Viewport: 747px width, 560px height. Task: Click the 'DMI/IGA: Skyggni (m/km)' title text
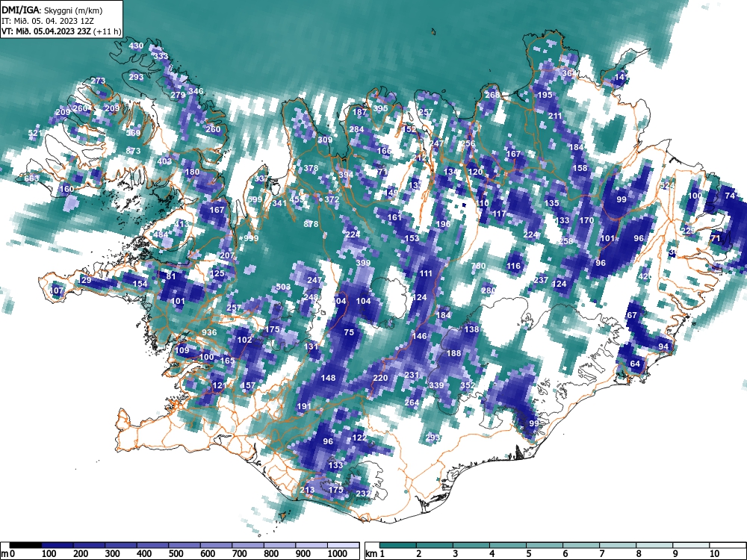click(x=52, y=10)
